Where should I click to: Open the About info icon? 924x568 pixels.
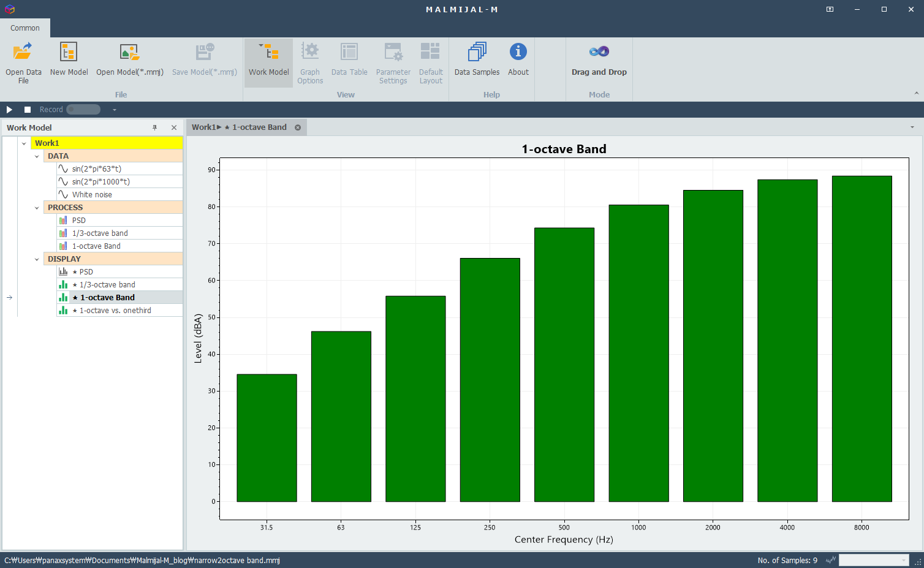click(x=518, y=53)
